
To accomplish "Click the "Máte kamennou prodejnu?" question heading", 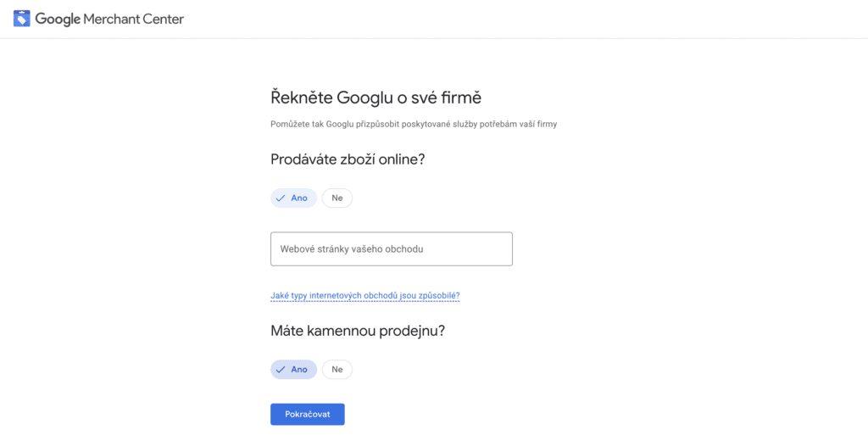I will click(357, 331).
